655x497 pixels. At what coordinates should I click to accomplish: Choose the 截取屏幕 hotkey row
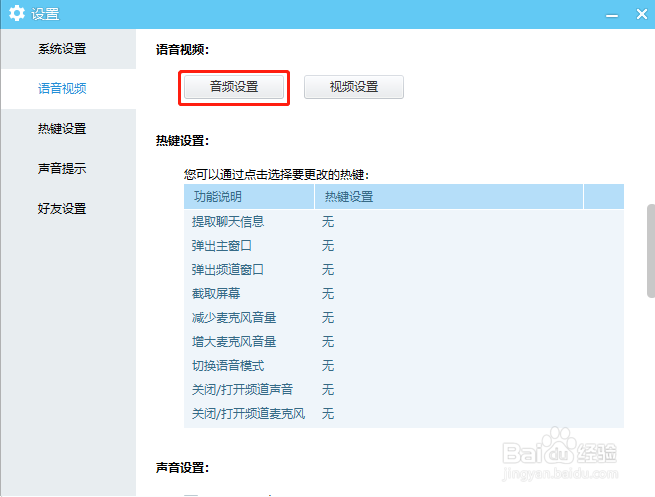point(404,294)
